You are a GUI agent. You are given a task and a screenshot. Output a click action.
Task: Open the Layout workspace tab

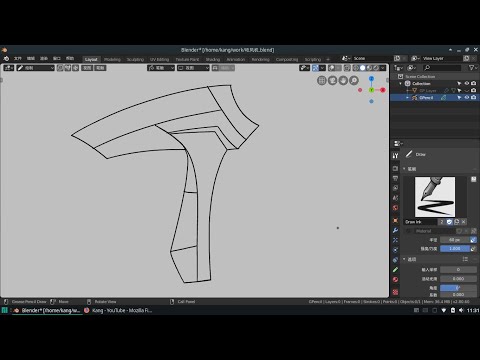click(x=91, y=59)
